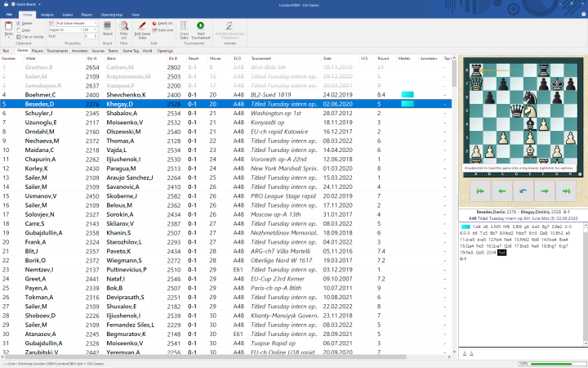Step back one move with left arrow
This screenshot has height=368, width=588.
501,191
